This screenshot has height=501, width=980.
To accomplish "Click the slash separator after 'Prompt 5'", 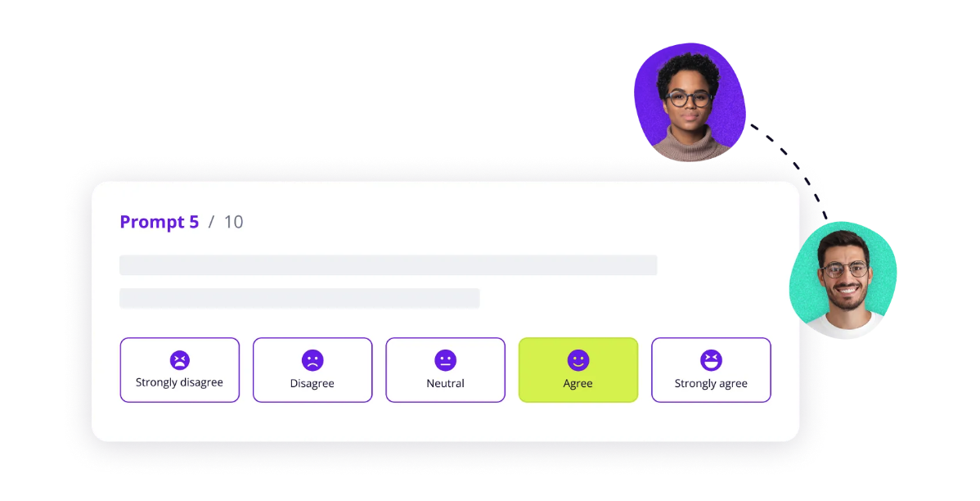I will point(211,222).
